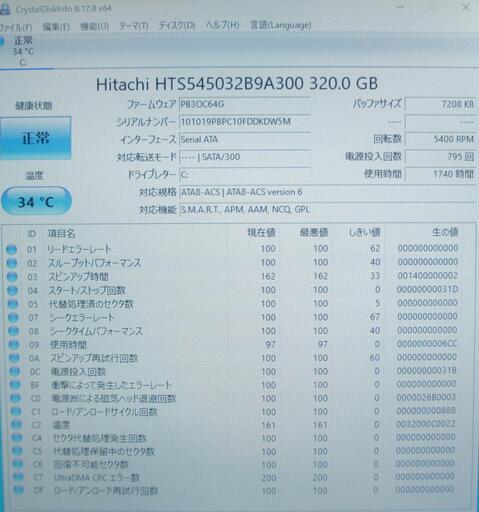Select the リードエラーレート attribute name
This screenshot has width=479, height=512.
click(x=79, y=249)
